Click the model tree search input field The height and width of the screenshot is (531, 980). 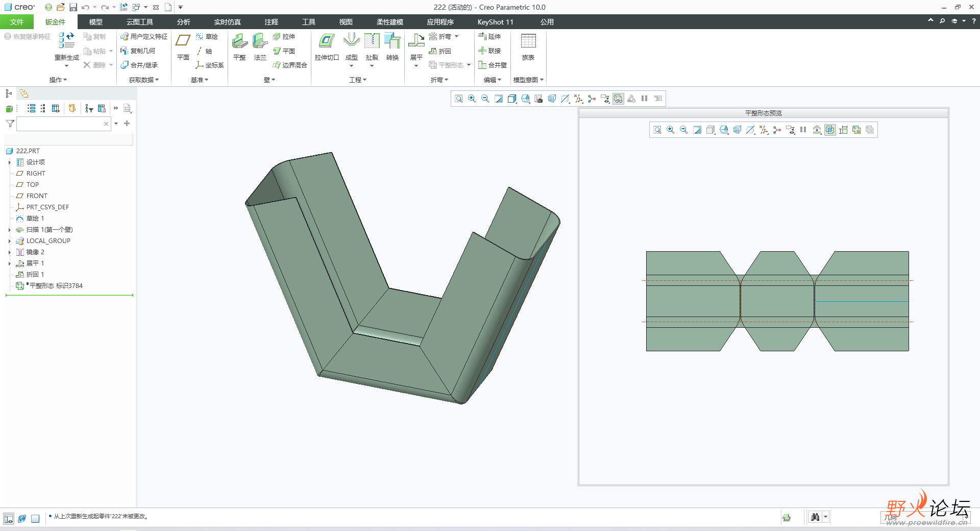click(x=63, y=124)
